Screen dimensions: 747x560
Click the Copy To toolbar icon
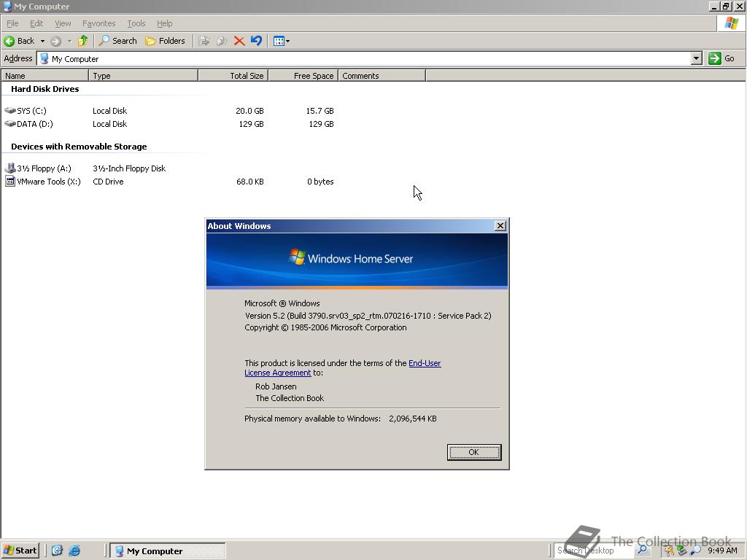222,41
